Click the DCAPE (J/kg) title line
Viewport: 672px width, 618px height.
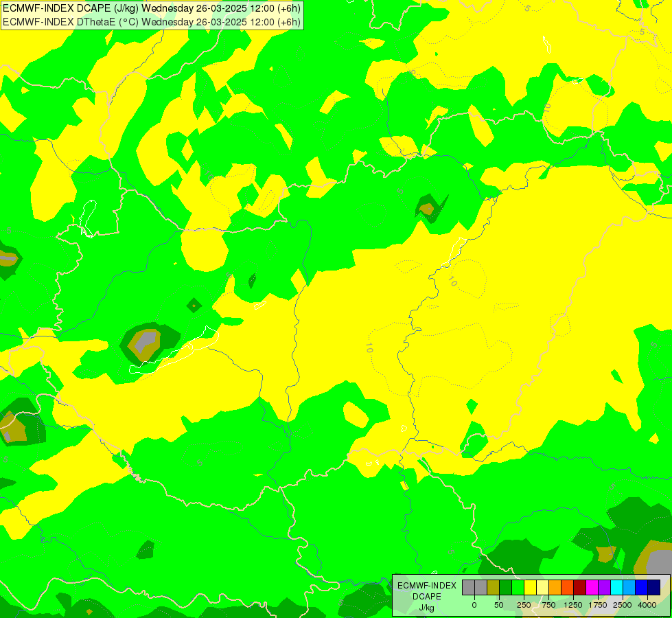tap(152, 8)
